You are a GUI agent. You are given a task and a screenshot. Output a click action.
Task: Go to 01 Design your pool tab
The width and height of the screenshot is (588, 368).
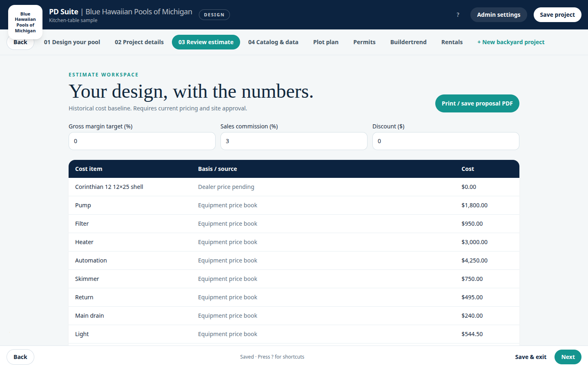pos(72,42)
